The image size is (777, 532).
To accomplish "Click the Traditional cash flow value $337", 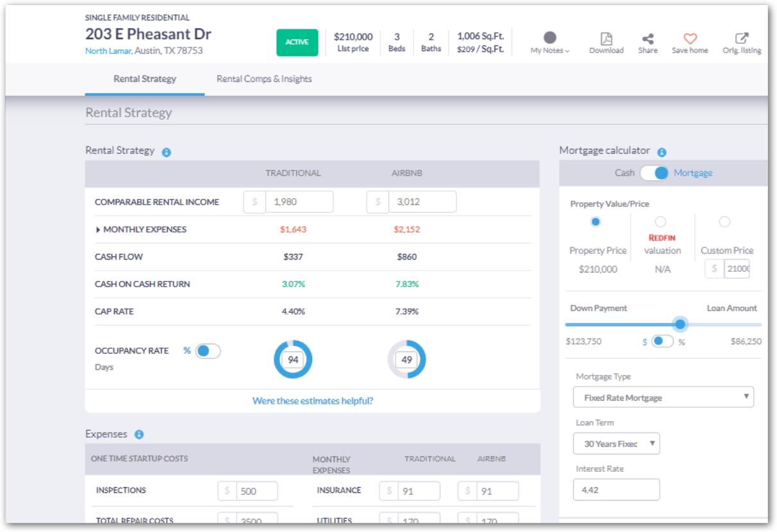I will tap(293, 257).
